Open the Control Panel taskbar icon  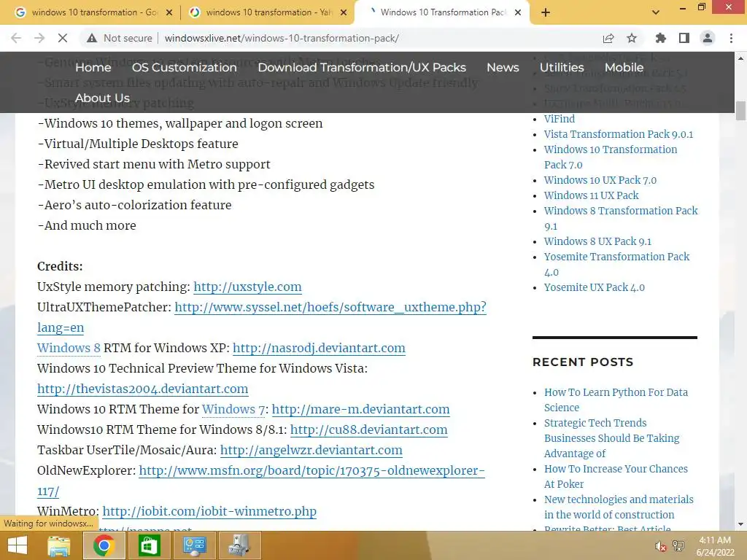(x=194, y=545)
